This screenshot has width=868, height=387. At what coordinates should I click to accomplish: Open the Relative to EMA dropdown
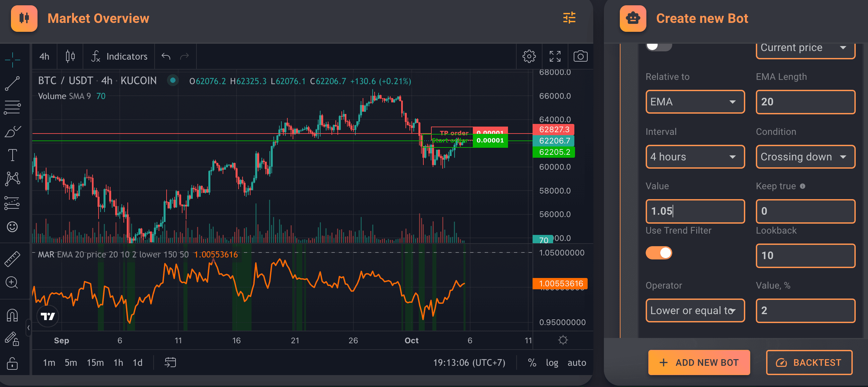[695, 102]
